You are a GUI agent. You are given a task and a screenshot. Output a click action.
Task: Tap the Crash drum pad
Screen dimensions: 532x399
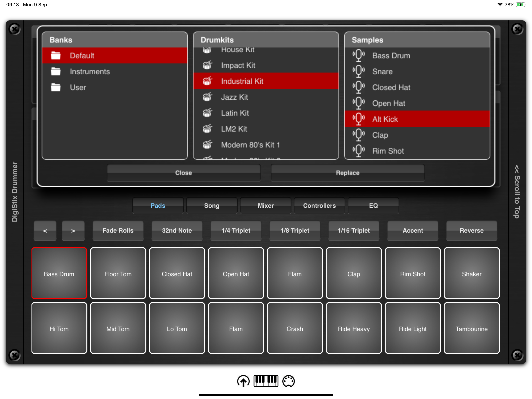(x=295, y=328)
